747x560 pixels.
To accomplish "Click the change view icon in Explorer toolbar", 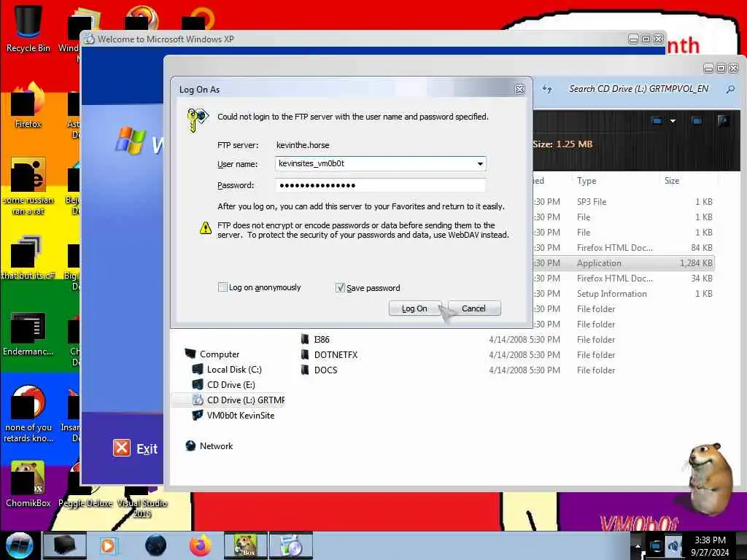I will (x=657, y=121).
